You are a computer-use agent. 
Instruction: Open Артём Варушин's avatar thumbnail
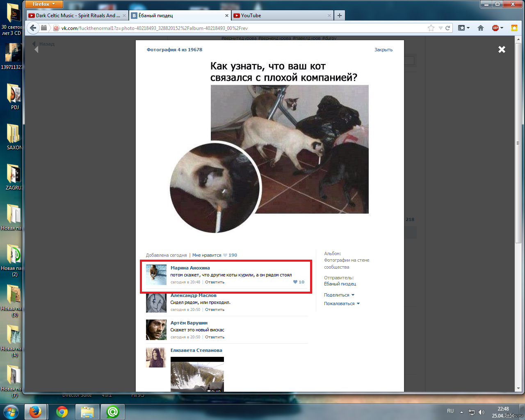click(156, 330)
